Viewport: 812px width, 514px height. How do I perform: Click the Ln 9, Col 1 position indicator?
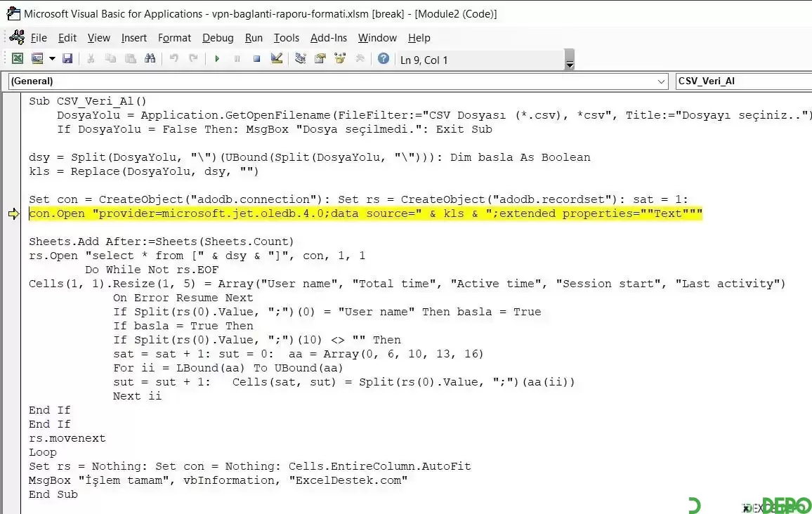(x=424, y=60)
